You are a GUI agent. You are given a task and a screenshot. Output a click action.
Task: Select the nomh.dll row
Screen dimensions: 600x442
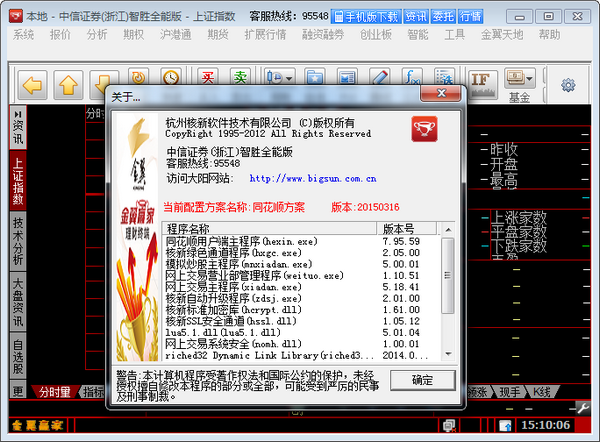[x=301, y=344]
